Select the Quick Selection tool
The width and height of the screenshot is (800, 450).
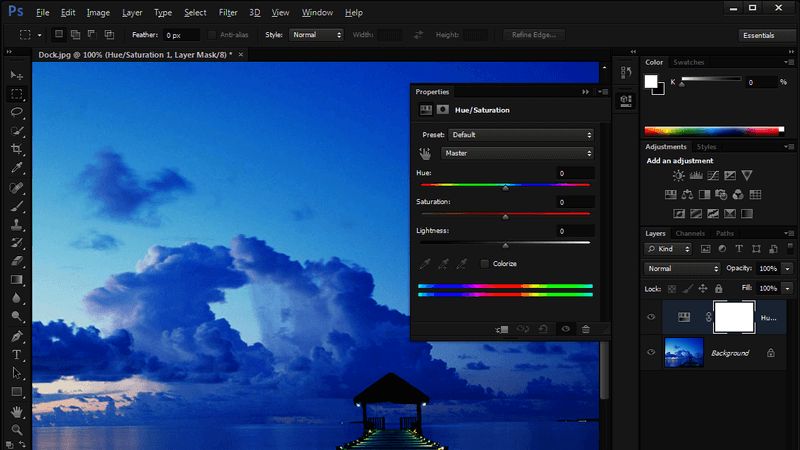tap(16, 131)
